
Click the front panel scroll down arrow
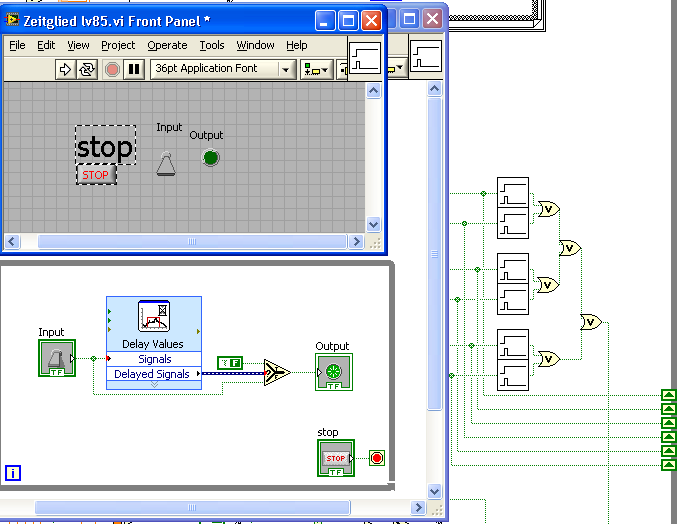[x=373, y=224]
